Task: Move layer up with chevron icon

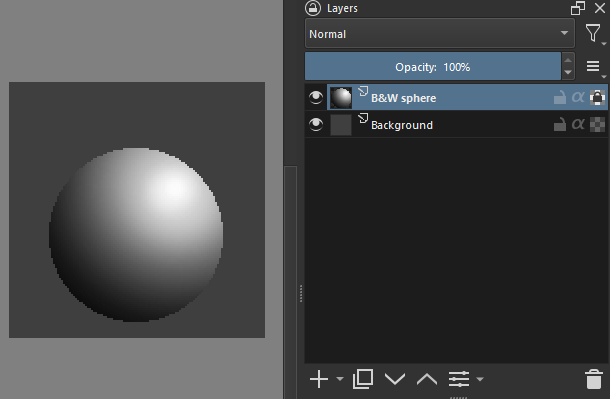Action: tap(427, 379)
